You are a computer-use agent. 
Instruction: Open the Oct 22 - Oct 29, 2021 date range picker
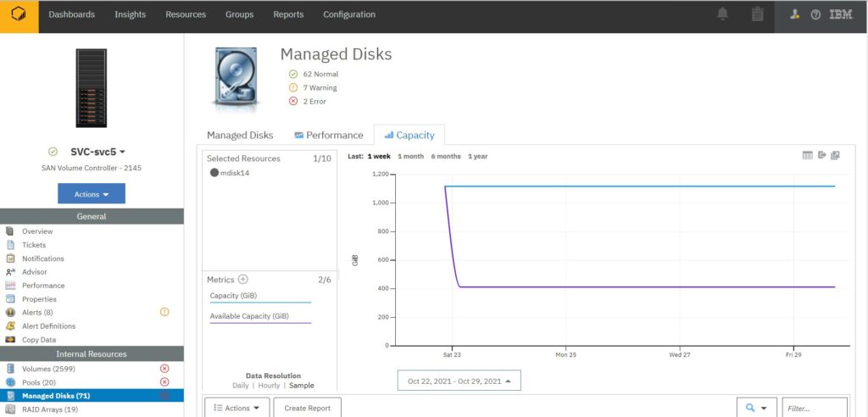pyautogui.click(x=459, y=381)
